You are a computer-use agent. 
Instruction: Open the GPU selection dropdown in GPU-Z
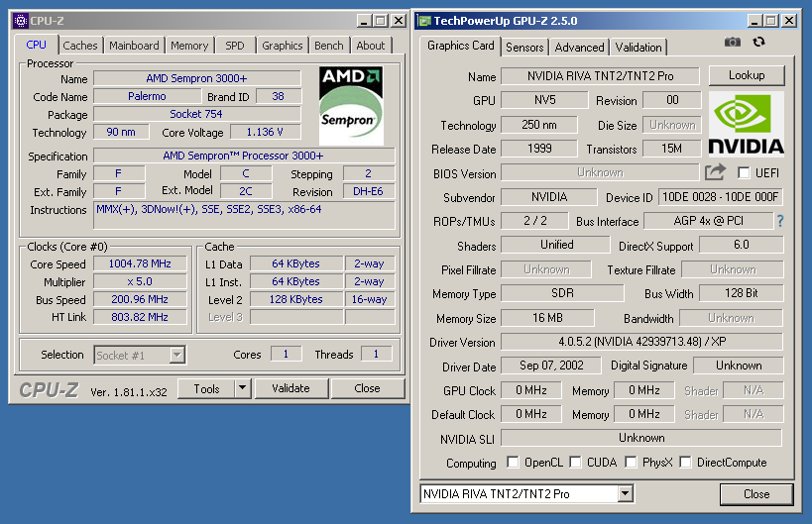pyautogui.click(x=625, y=493)
